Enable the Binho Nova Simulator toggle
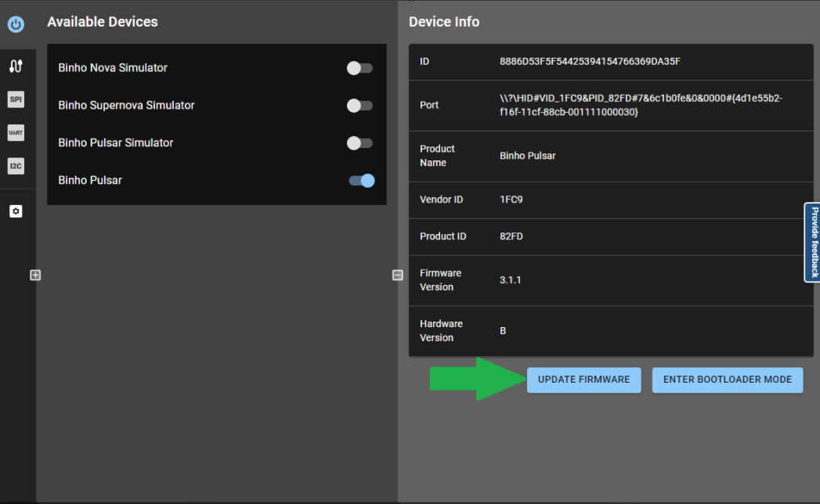 [359, 68]
